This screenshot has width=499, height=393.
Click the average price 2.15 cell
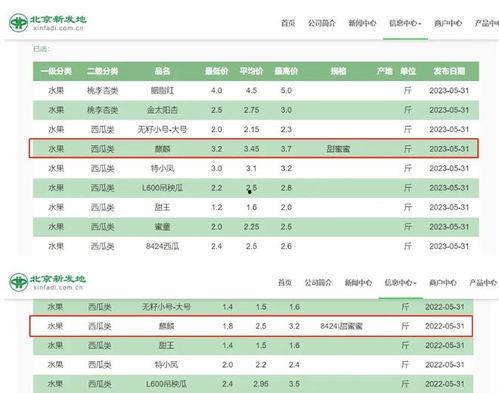(x=251, y=129)
